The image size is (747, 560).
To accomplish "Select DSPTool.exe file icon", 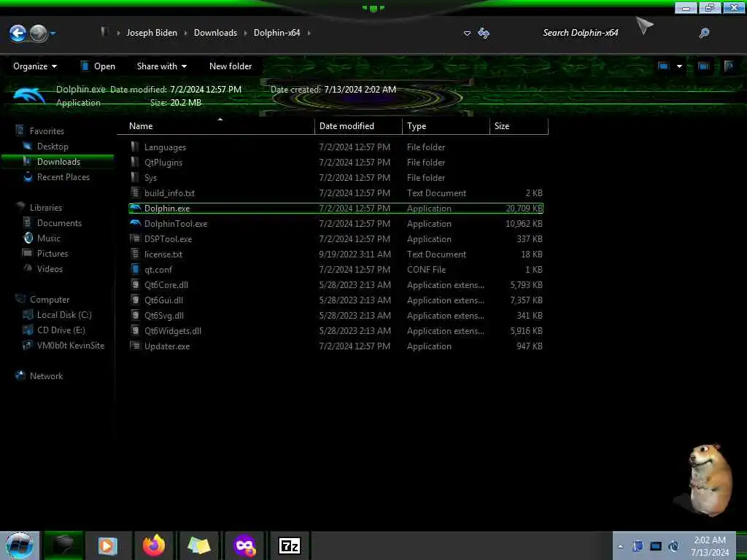I will pos(135,238).
